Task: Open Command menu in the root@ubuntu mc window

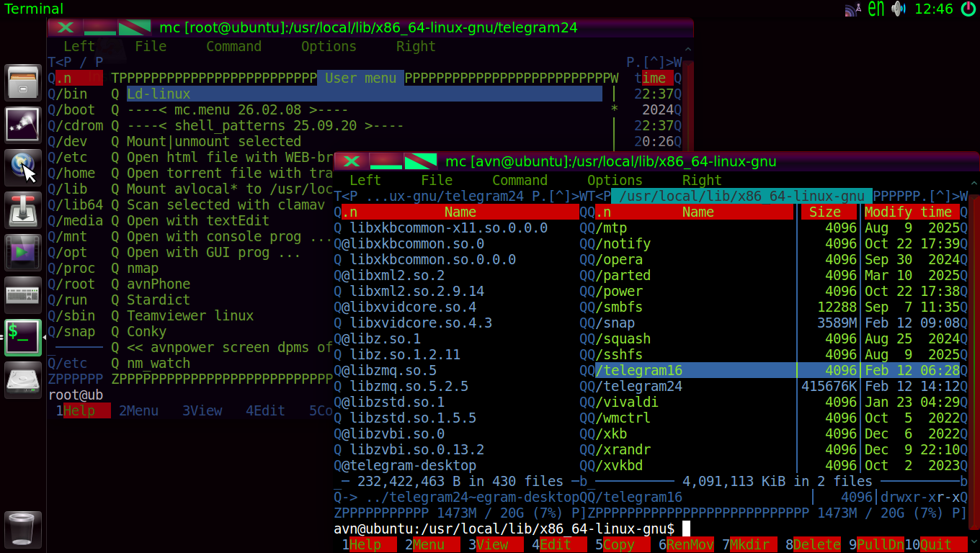Action: (x=233, y=46)
